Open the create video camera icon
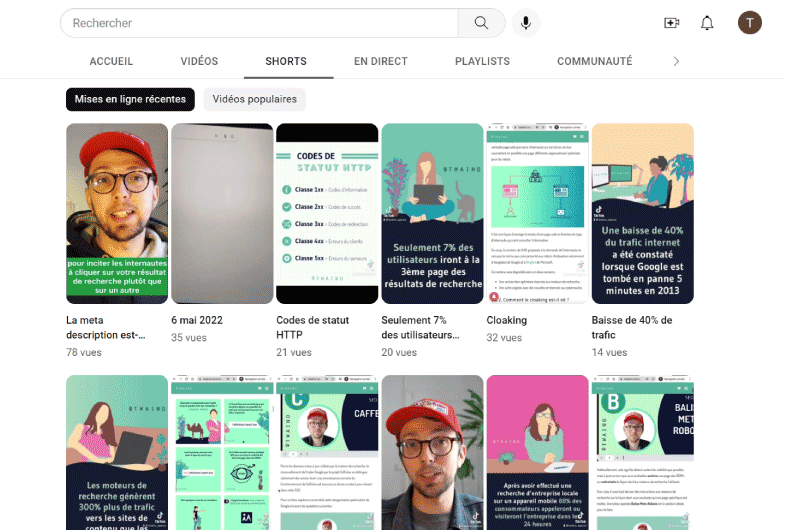This screenshot has width=800, height=530. (x=671, y=23)
